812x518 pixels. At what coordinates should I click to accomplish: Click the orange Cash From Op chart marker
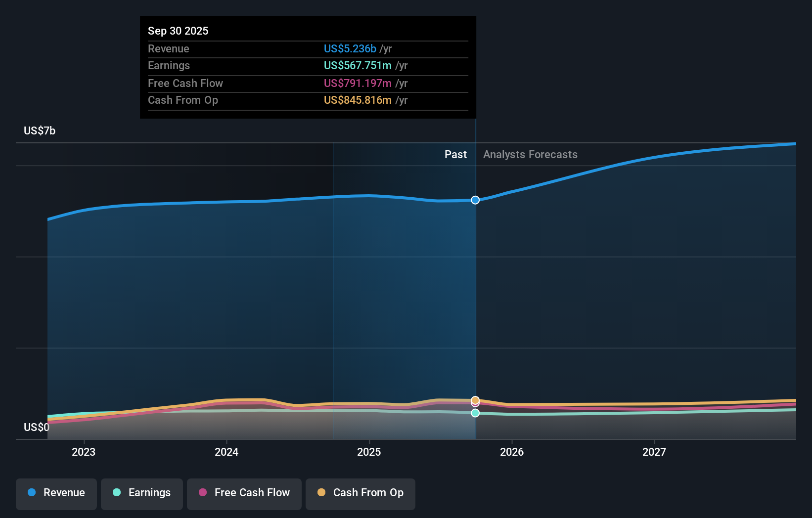click(475, 399)
